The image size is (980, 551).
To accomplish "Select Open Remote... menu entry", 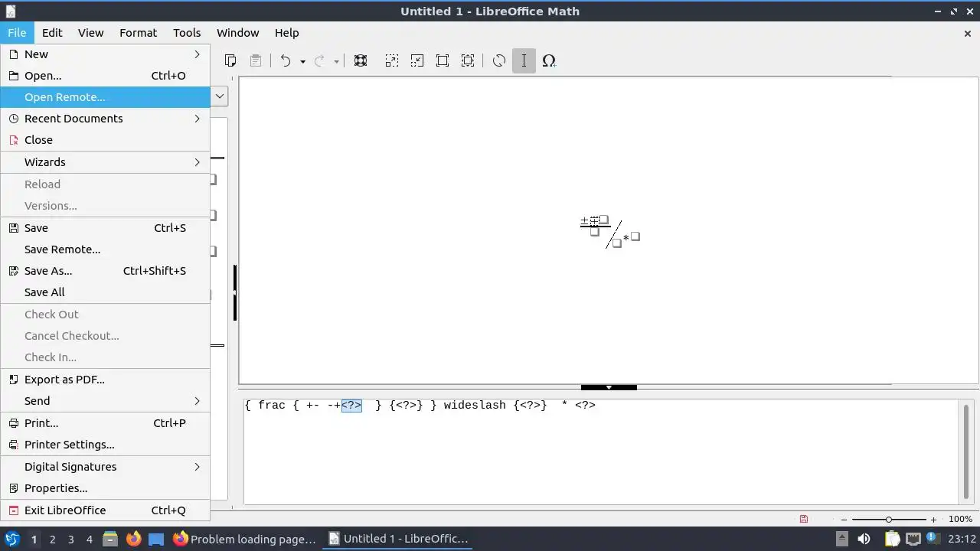I will click(x=105, y=97).
